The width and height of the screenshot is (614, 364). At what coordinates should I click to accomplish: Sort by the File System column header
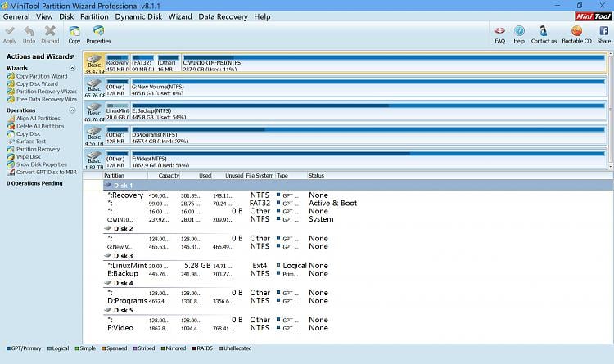pyautogui.click(x=260, y=176)
